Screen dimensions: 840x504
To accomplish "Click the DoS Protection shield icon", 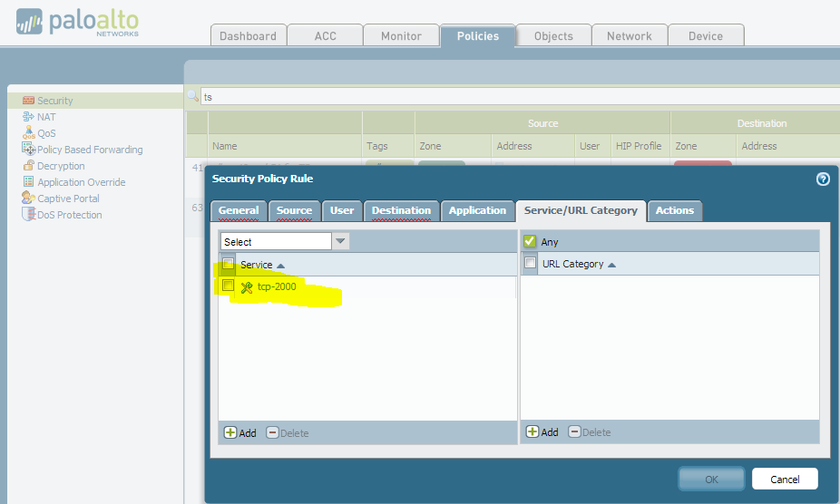I will (28, 214).
